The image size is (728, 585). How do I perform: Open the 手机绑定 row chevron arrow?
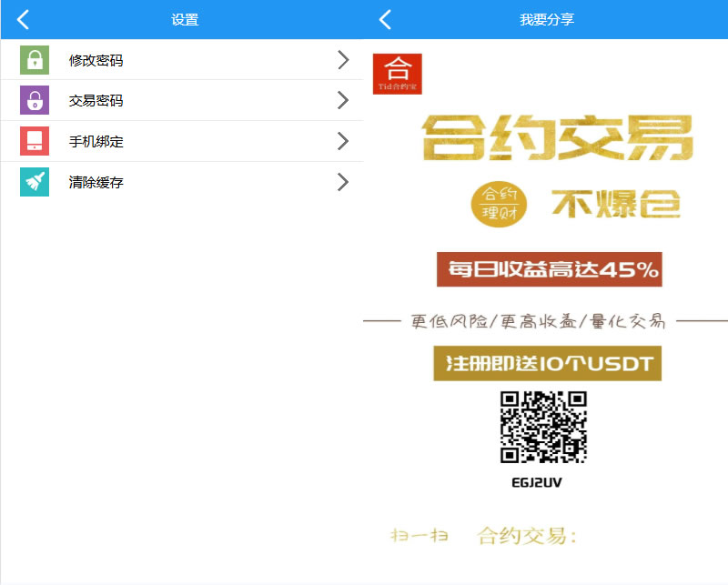click(x=343, y=141)
